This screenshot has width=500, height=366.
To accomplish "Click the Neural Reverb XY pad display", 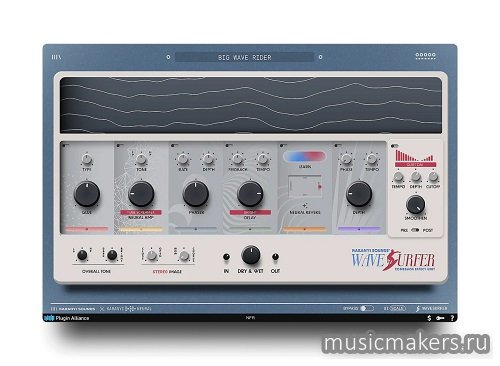I will pos(305,187).
